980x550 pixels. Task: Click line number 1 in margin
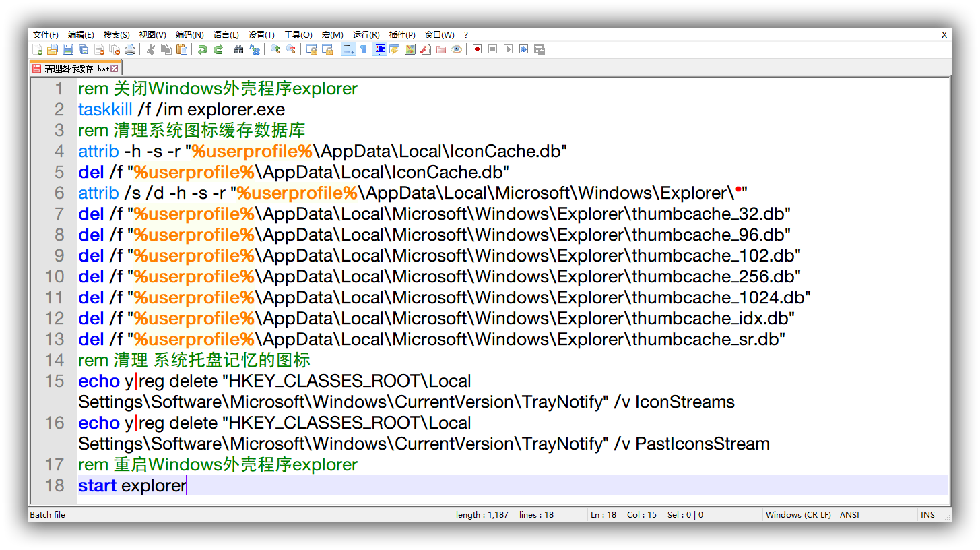(59, 88)
